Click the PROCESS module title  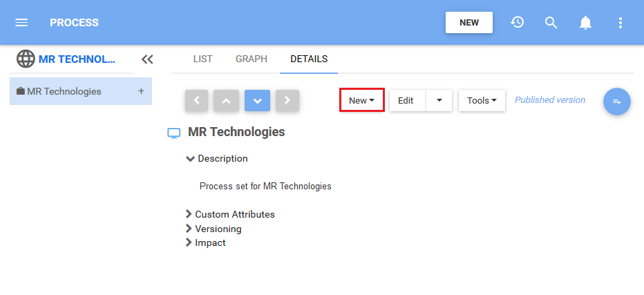75,23
